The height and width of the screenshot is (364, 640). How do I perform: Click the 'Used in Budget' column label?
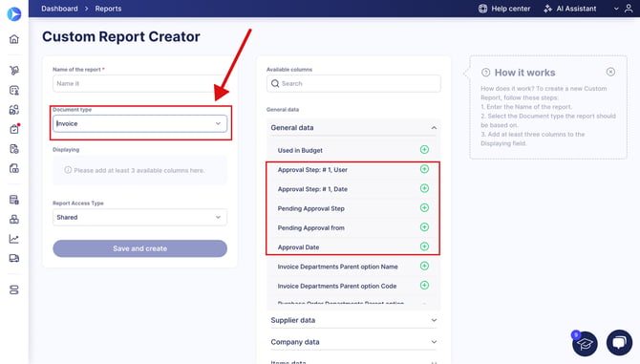click(300, 150)
